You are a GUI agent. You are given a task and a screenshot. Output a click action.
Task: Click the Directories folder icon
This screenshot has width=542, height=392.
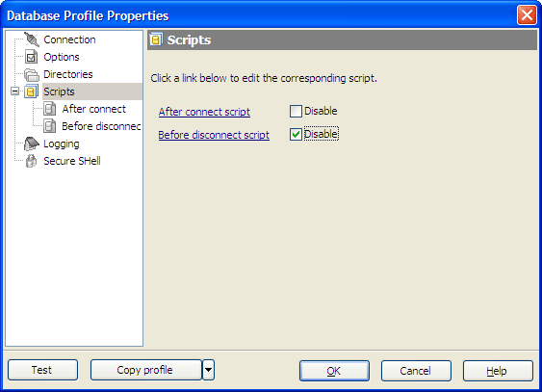click(32, 74)
